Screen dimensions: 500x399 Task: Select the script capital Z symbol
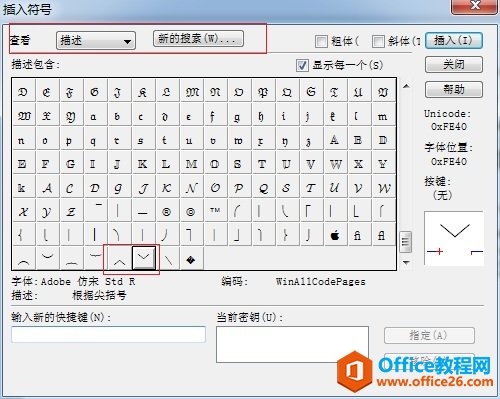point(71,211)
